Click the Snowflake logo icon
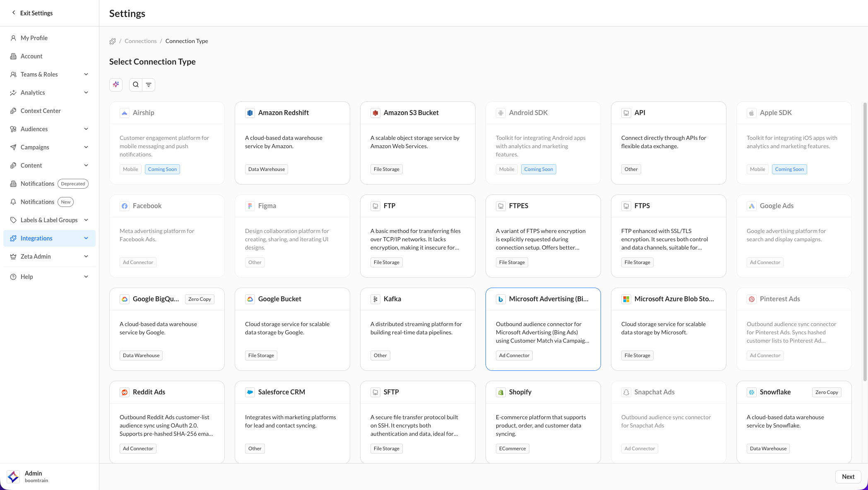 [752, 392]
